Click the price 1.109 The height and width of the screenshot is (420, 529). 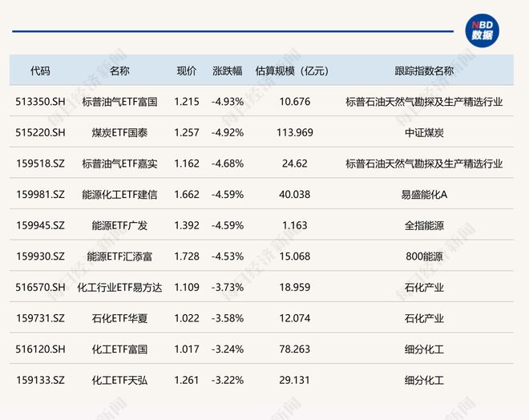(x=187, y=288)
